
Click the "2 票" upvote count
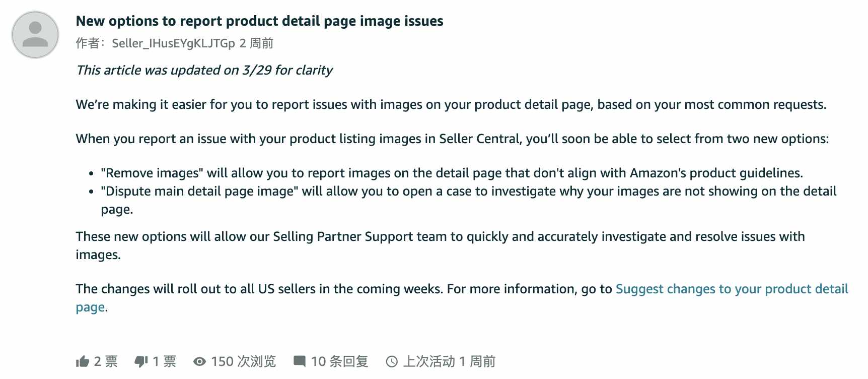point(106,361)
